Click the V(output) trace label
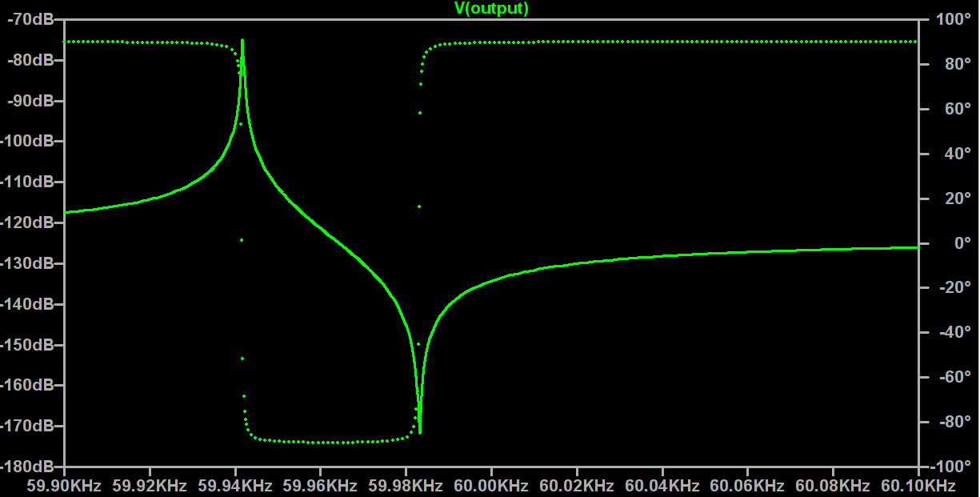980x497 pixels. tap(490, 8)
